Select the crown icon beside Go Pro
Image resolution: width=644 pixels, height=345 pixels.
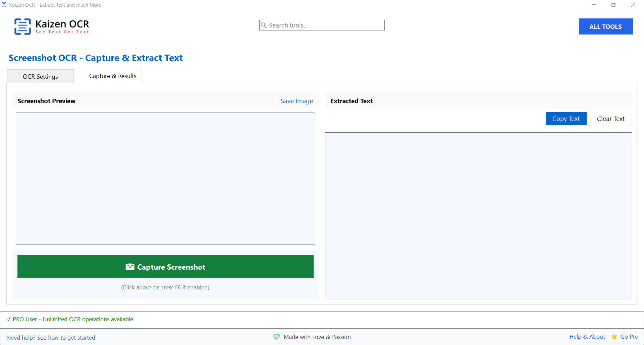click(x=614, y=337)
